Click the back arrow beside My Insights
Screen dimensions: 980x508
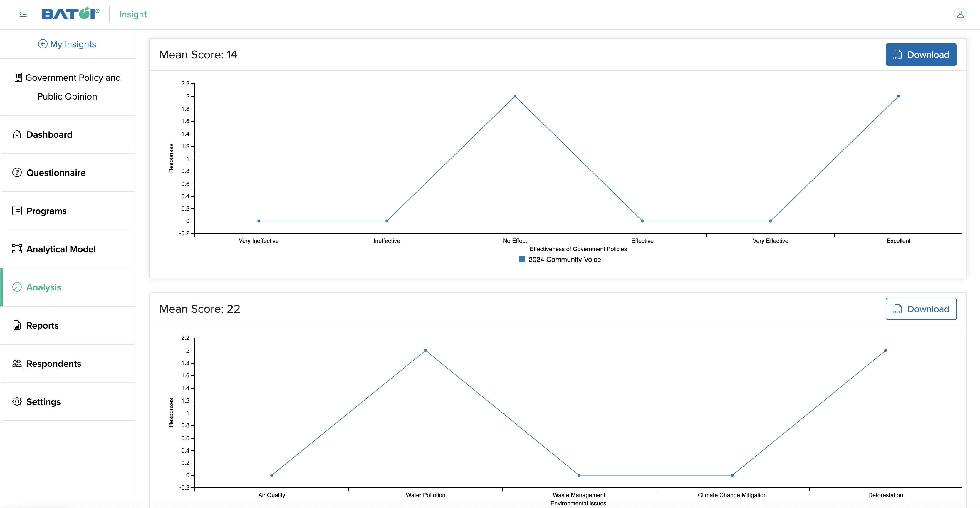[43, 44]
